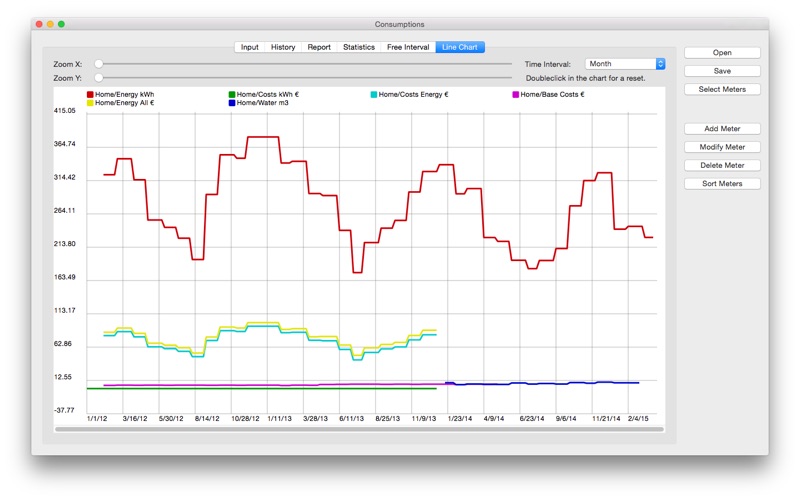800x500 pixels.
Task: Click the cyan Home/Costs Energy € legend swatch
Action: click(x=373, y=94)
